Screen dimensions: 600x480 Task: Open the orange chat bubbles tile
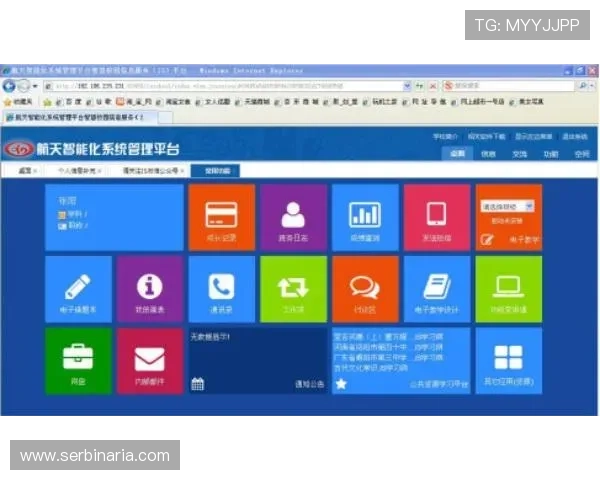point(365,289)
